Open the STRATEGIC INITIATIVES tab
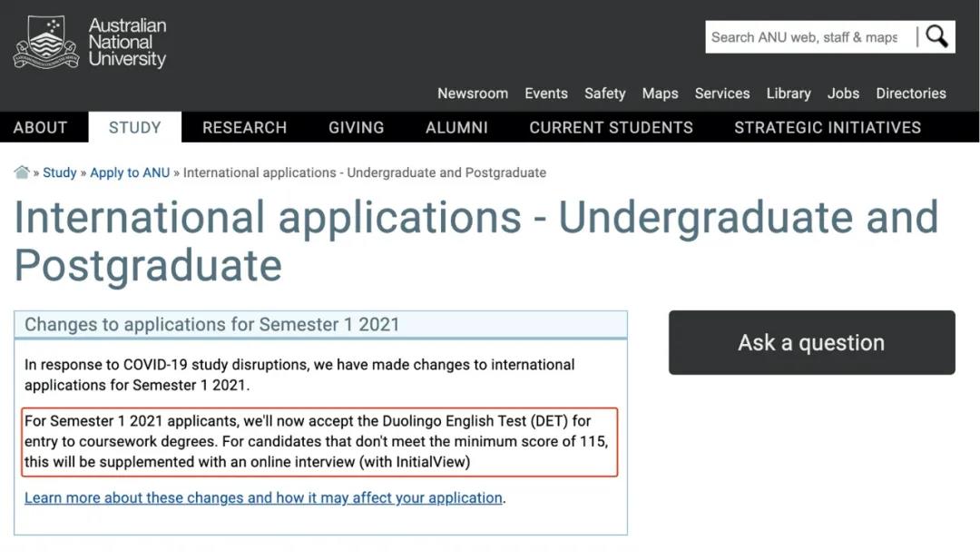Image resolution: width=980 pixels, height=560 pixels. [x=828, y=127]
